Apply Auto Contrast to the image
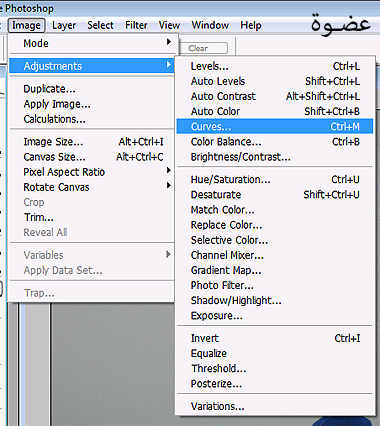This screenshot has width=380, height=426. (275, 96)
